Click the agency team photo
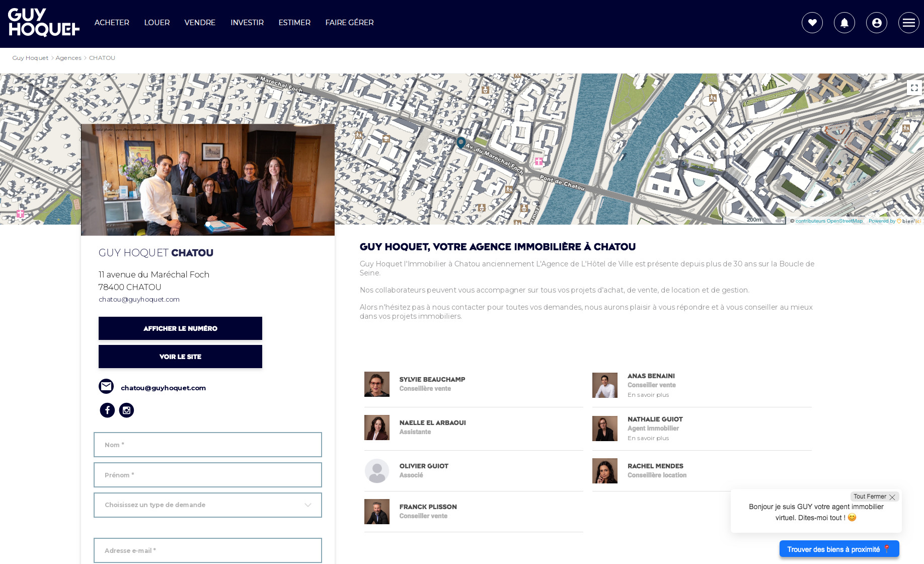The image size is (924, 564). tap(208, 180)
